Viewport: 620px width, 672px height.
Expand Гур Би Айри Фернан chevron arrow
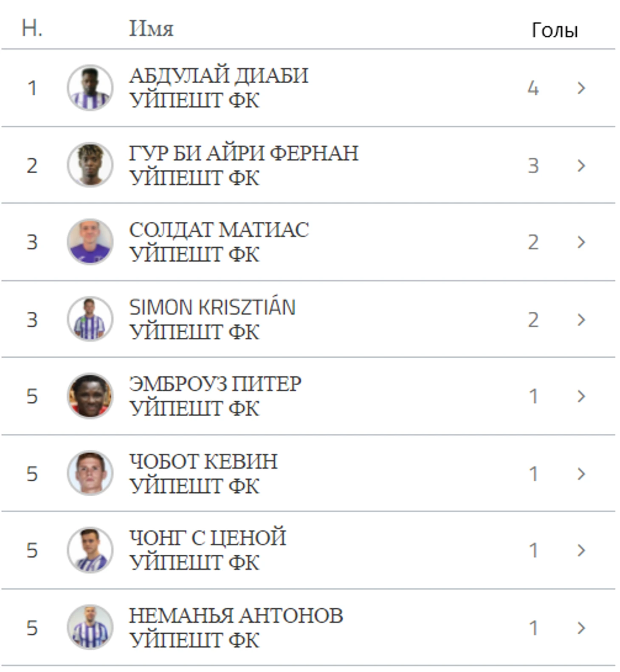click(x=581, y=165)
